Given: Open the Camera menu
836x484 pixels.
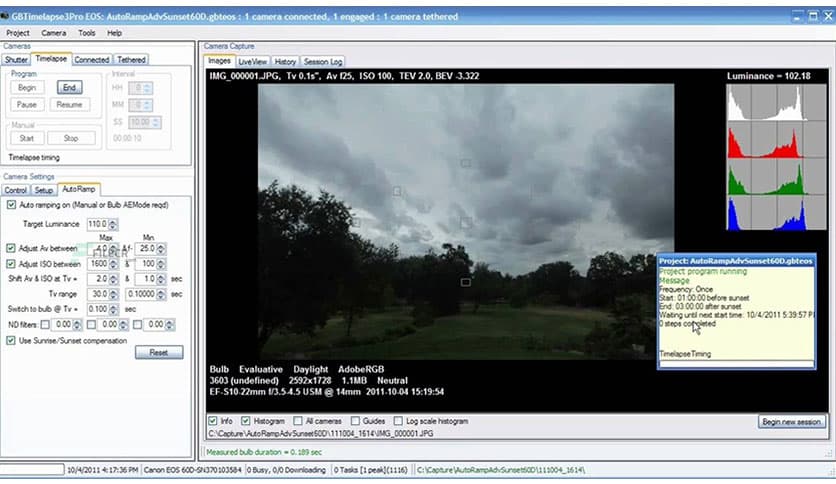Looking at the screenshot, I should 54,33.
